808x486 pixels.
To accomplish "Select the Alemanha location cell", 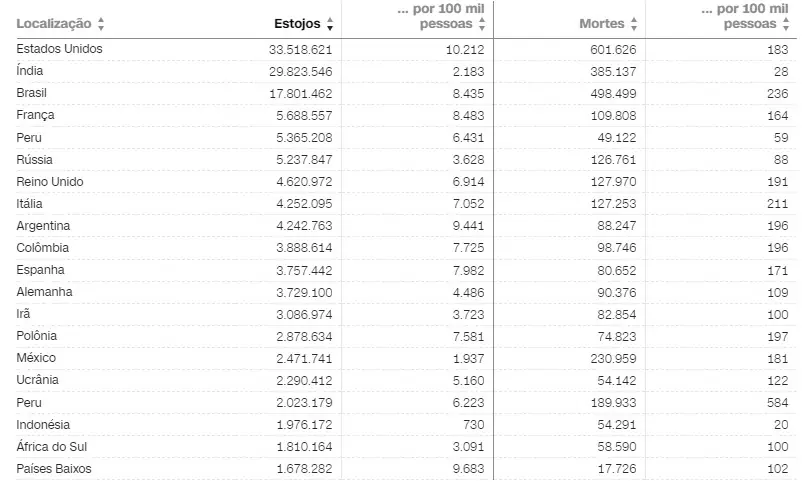I will pyautogui.click(x=44, y=292).
